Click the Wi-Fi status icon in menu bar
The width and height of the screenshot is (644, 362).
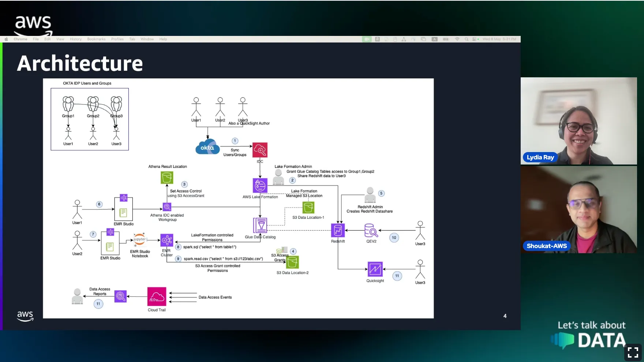[x=457, y=39]
